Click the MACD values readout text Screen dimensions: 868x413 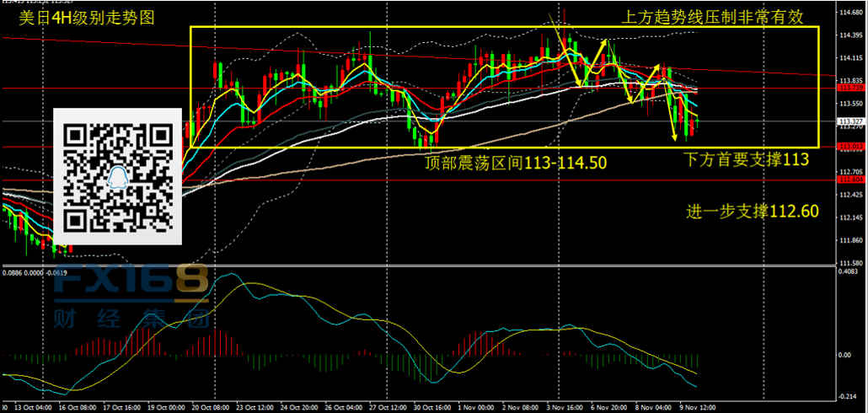coord(35,272)
